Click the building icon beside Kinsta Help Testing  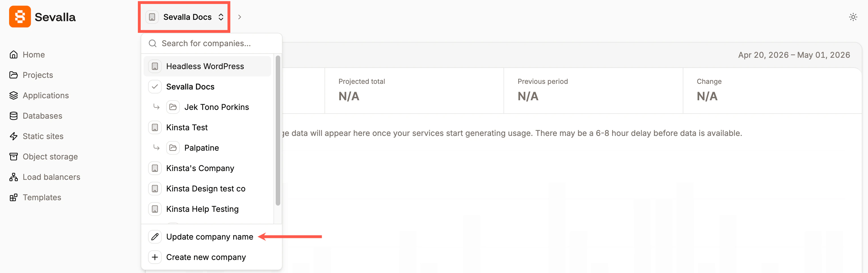[155, 209]
